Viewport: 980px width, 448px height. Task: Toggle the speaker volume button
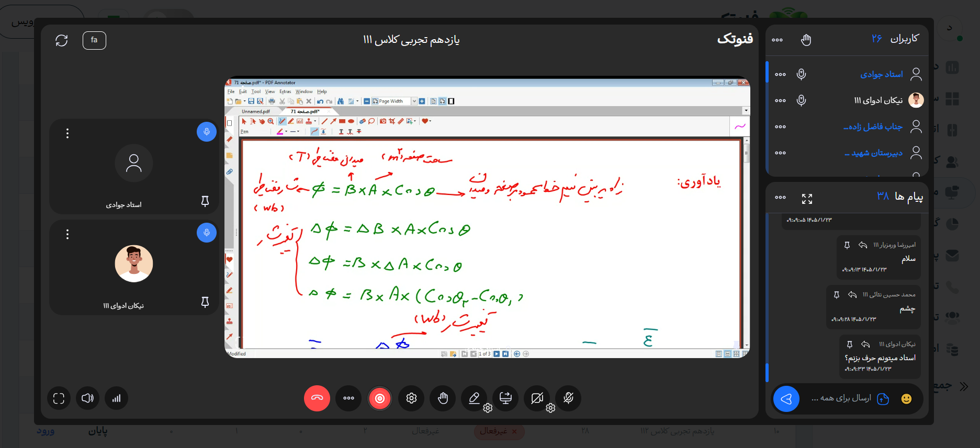tap(87, 398)
